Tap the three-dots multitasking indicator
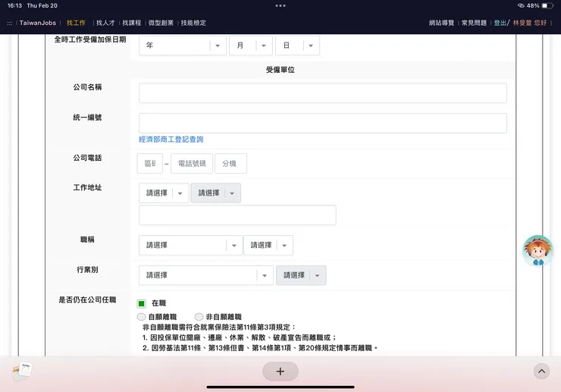The height and width of the screenshot is (392, 561). [x=280, y=6]
